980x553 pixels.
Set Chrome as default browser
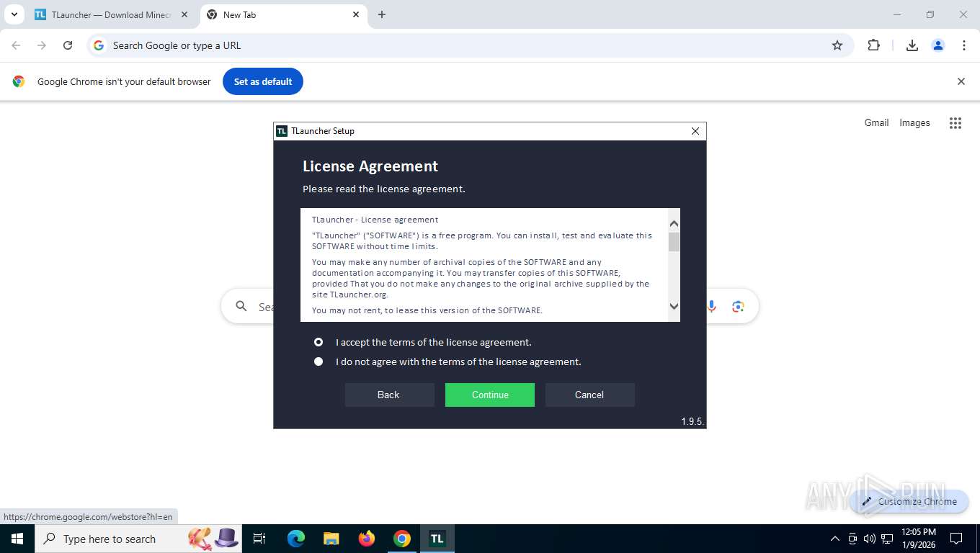click(x=263, y=81)
